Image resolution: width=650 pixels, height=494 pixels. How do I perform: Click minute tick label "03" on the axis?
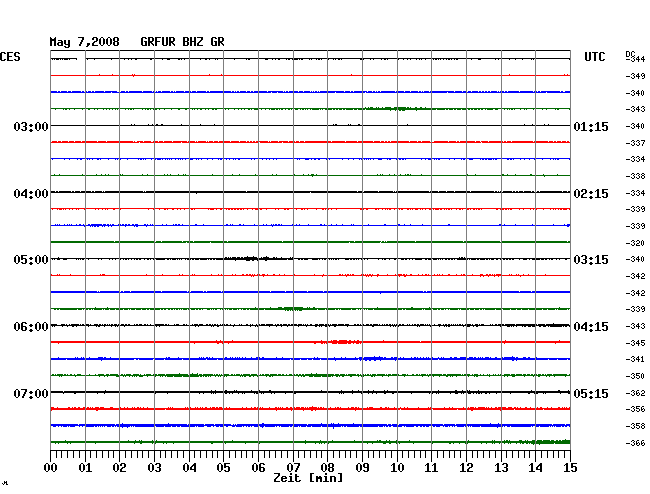point(154,467)
